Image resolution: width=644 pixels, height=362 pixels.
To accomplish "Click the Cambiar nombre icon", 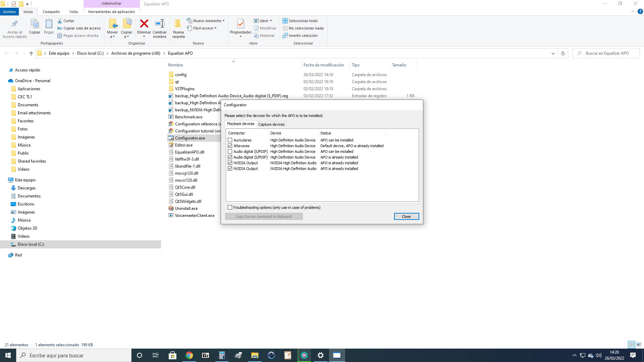I will [x=160, y=24].
